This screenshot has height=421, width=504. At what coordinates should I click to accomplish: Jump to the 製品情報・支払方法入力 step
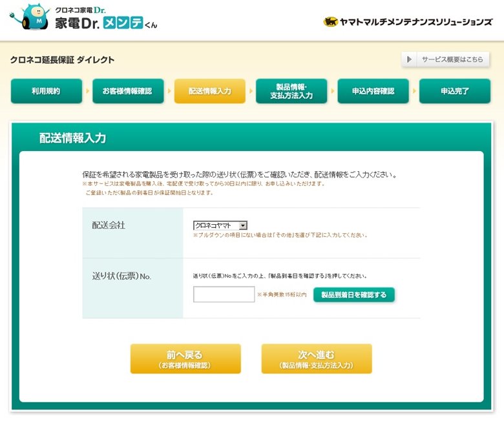coord(291,91)
